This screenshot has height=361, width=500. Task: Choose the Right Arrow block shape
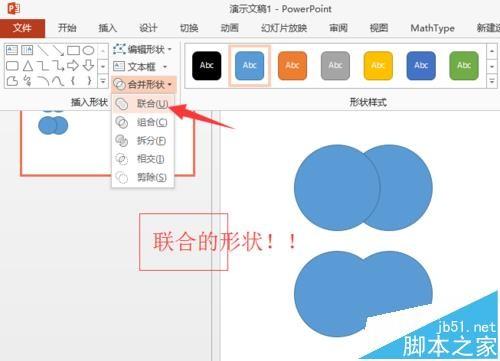[x=73, y=66]
